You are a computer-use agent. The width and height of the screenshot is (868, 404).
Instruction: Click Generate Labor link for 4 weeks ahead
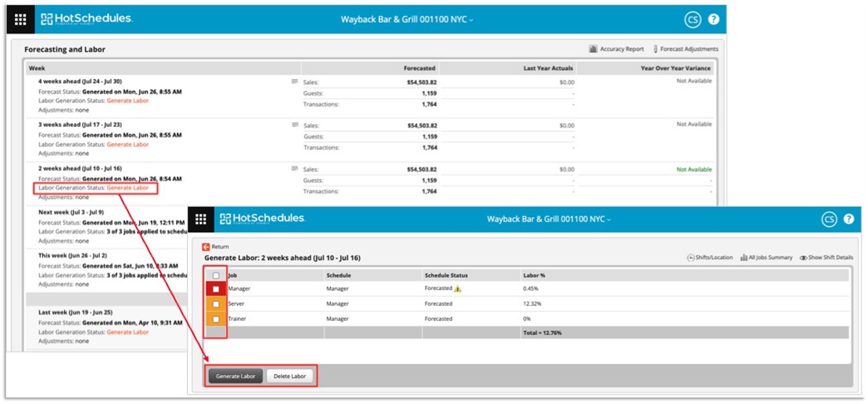pos(128,101)
